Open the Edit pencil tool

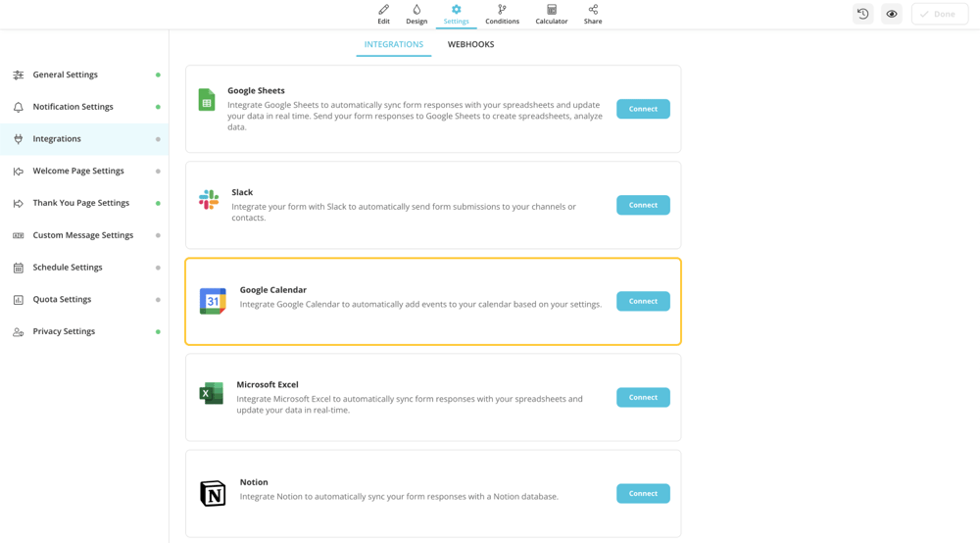pyautogui.click(x=383, y=14)
